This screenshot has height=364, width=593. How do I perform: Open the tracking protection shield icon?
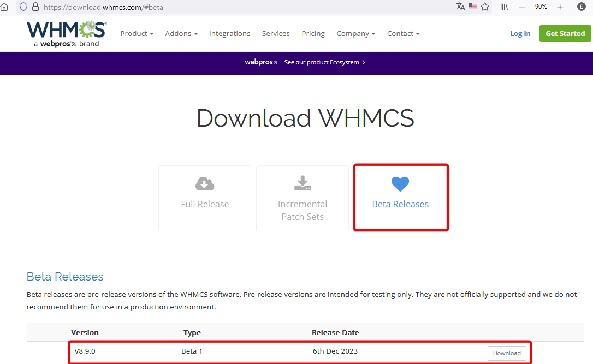click(23, 7)
